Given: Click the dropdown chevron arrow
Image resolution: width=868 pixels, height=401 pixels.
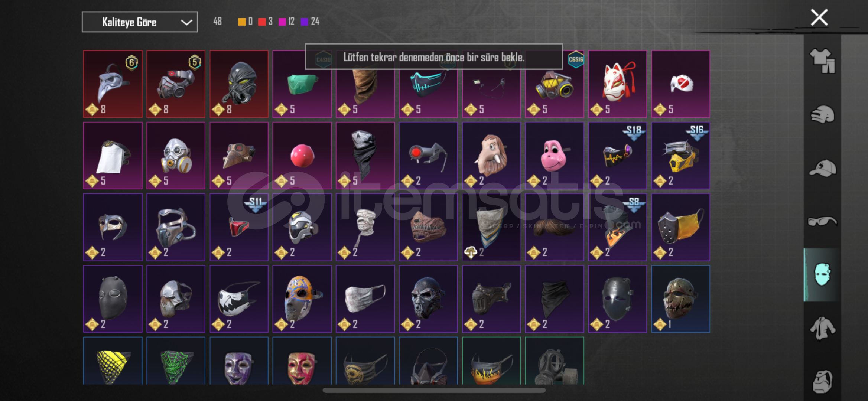Looking at the screenshot, I should pyautogui.click(x=186, y=23).
